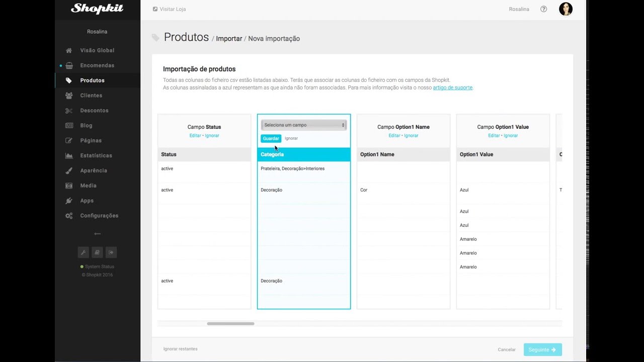Image resolution: width=644 pixels, height=362 pixels.
Task: Click the Visitar Loja external link icon
Action: [155, 9]
